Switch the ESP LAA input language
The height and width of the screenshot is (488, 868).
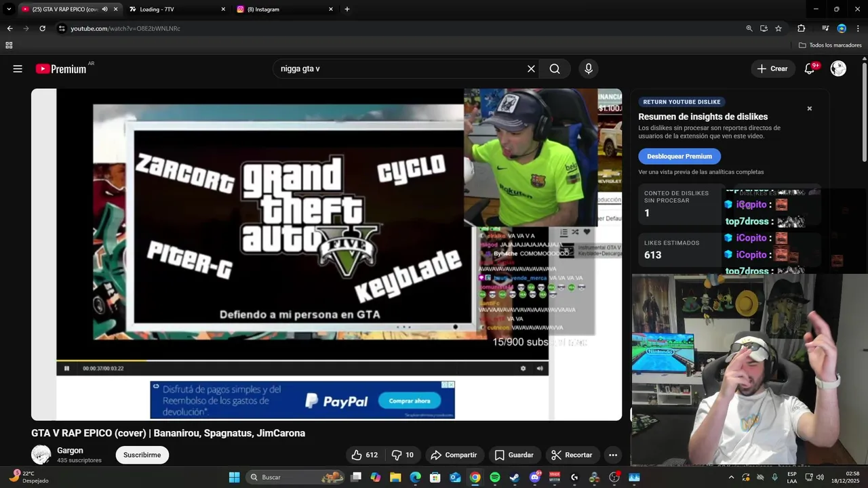coord(792,477)
